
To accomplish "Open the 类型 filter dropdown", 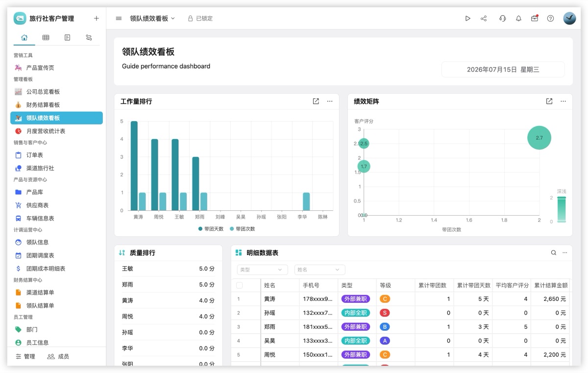I will point(263,270).
